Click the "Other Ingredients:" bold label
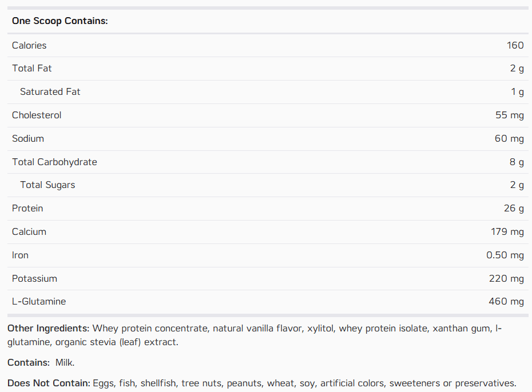This screenshot has width=532, height=392. coord(49,329)
